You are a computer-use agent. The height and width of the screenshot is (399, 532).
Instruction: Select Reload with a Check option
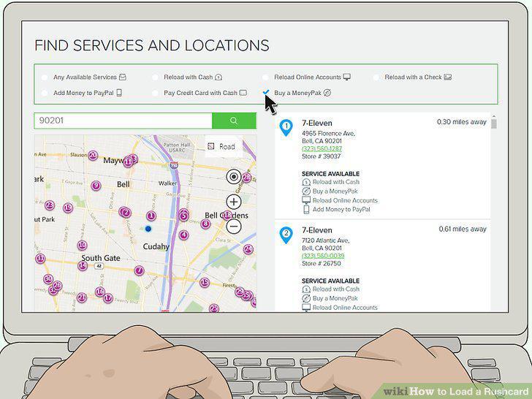click(x=413, y=77)
